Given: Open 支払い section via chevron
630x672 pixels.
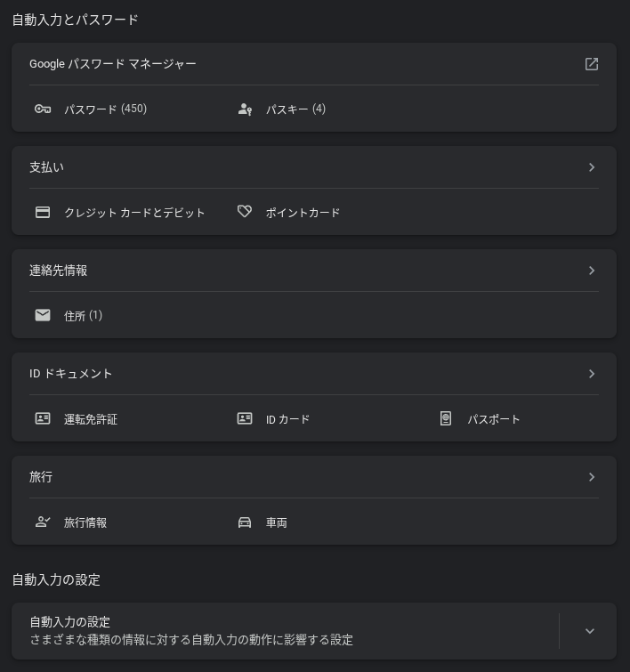Looking at the screenshot, I should (x=592, y=167).
